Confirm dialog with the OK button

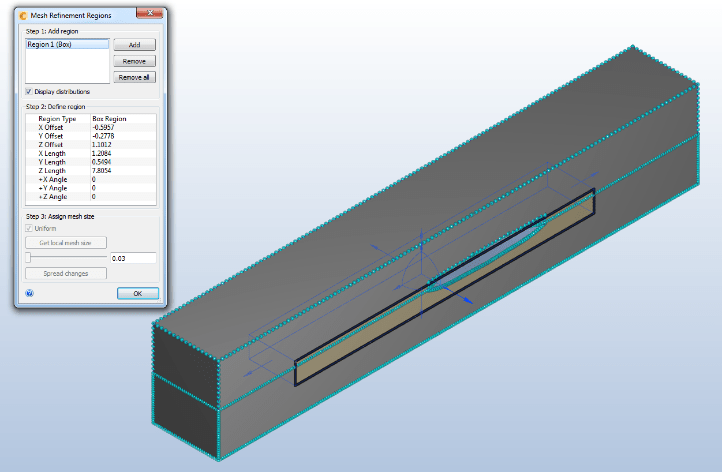click(137, 293)
